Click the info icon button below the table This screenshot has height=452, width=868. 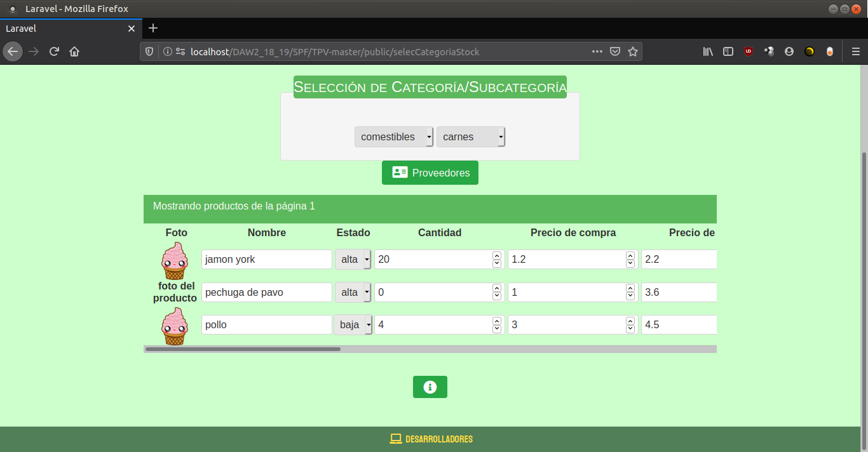(430, 387)
